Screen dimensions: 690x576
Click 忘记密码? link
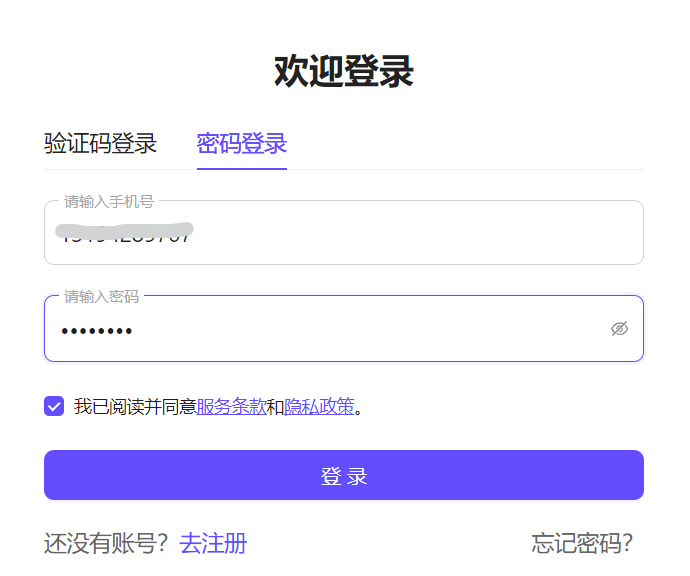pos(582,543)
